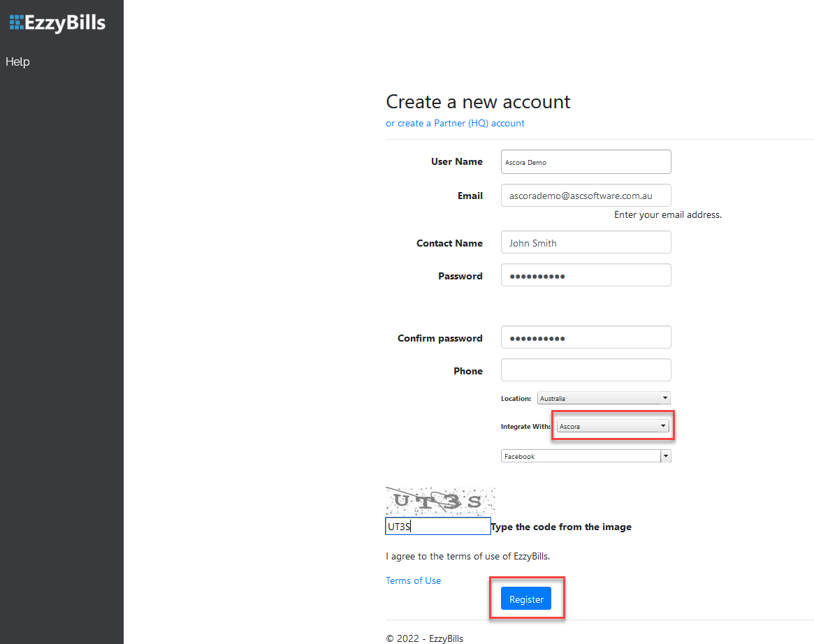Image resolution: width=814 pixels, height=644 pixels.
Task: Click the Confirm password field
Action: coord(586,337)
